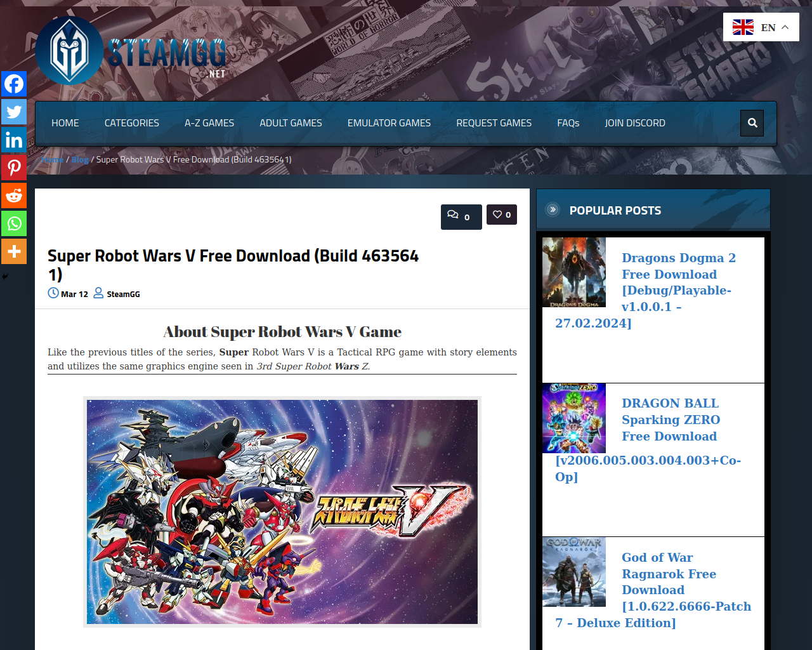This screenshot has width=812, height=650.
Task: Open more sharing options plus icon
Action: click(13, 251)
